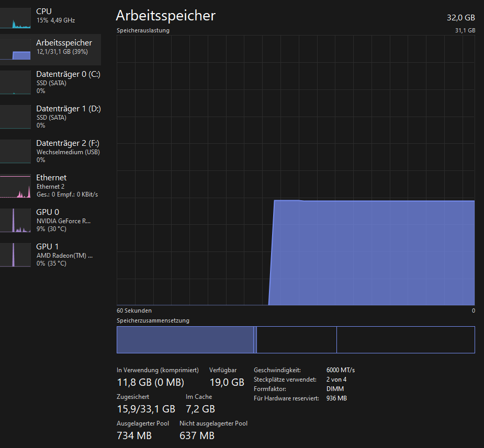Image resolution: width=484 pixels, height=448 pixels.
Task: Click the 936 MB hardware reserved value
Action: click(x=336, y=398)
